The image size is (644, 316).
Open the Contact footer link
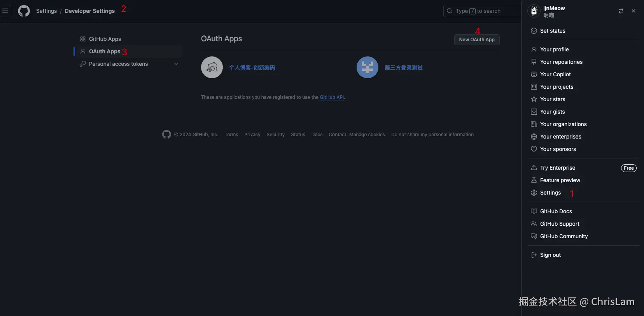click(338, 135)
